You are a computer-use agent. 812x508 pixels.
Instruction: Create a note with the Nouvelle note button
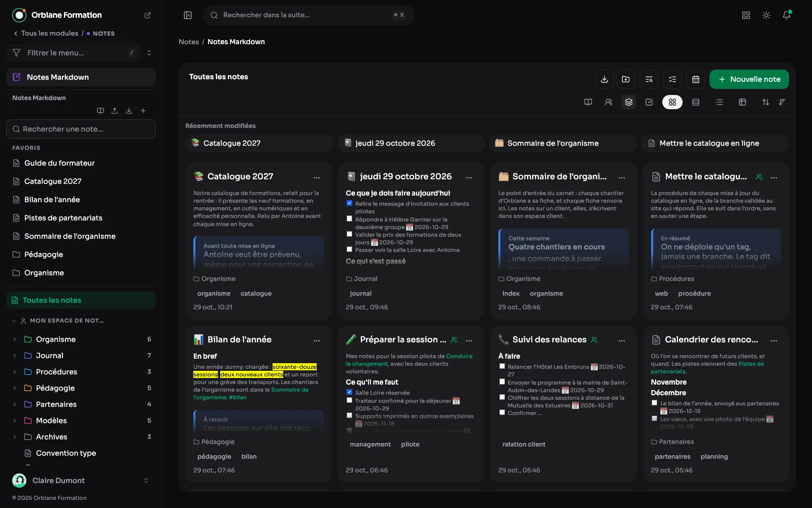point(749,79)
